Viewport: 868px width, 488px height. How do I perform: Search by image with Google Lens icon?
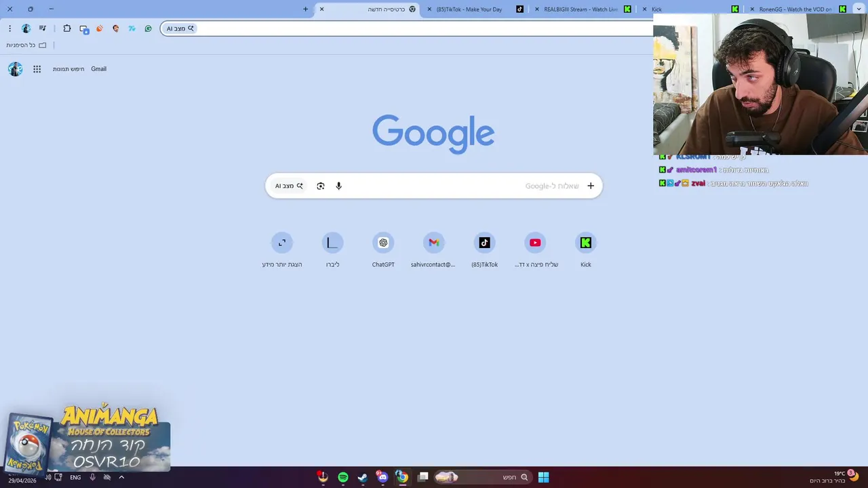point(321,186)
